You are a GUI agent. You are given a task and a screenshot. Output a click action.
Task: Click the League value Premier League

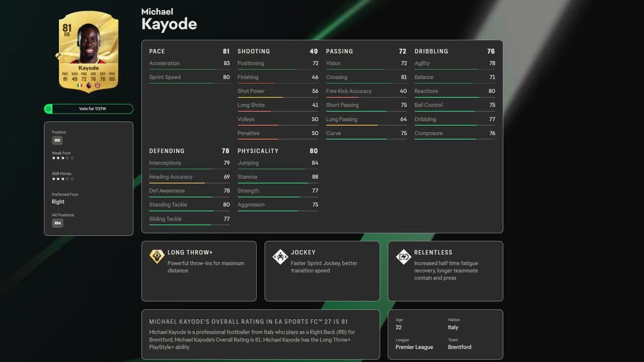click(414, 347)
